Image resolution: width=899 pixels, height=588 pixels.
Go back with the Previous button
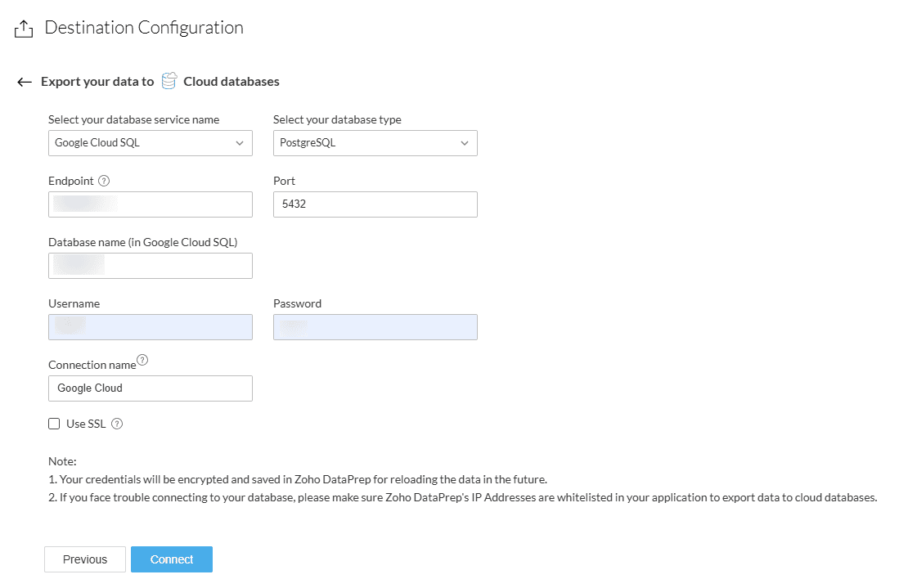(x=85, y=559)
